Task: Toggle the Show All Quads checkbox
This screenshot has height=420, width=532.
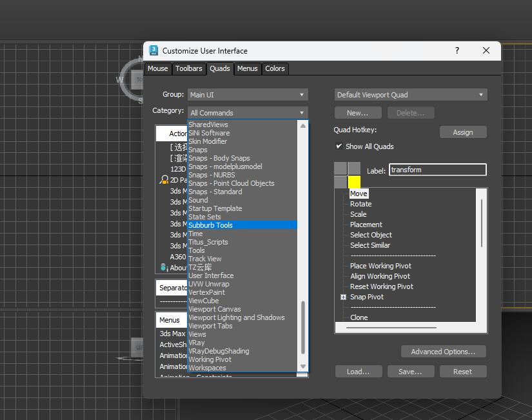Action: [339, 146]
